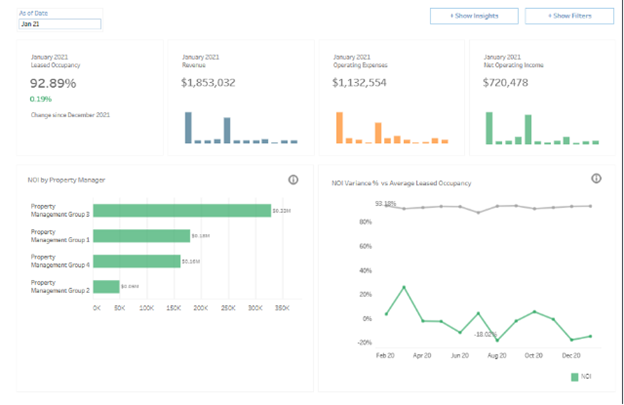Image resolution: width=624 pixels, height=405 pixels.
Task: Click the tallest green Net Operating Income bar
Action: tap(490, 127)
